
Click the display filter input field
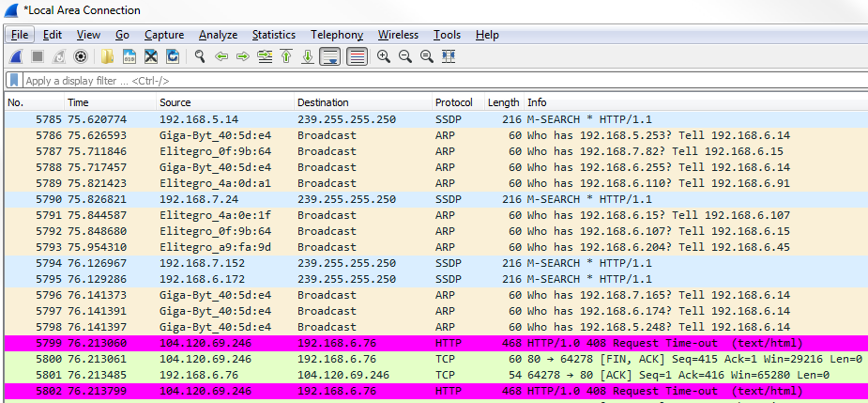[x=375, y=81]
